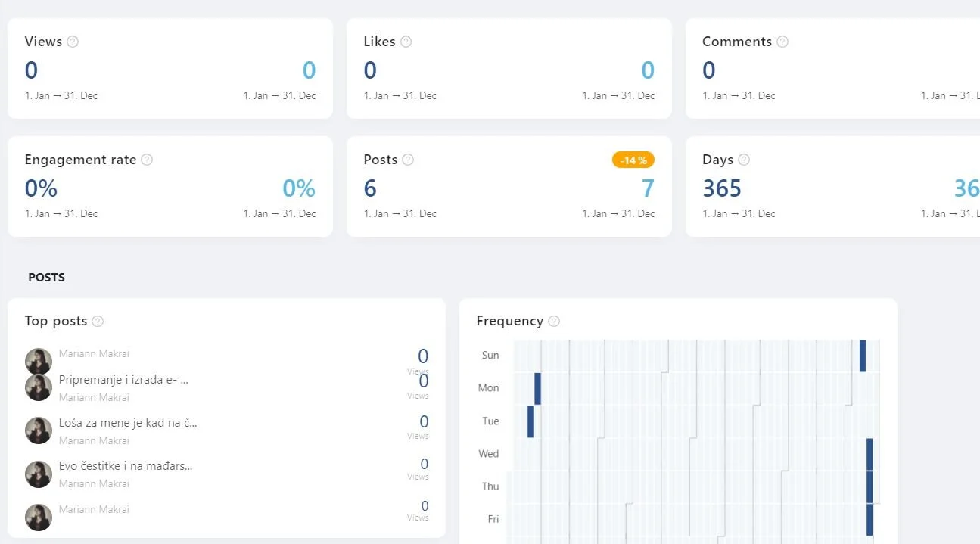Image resolution: width=980 pixels, height=544 pixels.
Task: Click the date range under Days value 365
Action: coord(739,213)
